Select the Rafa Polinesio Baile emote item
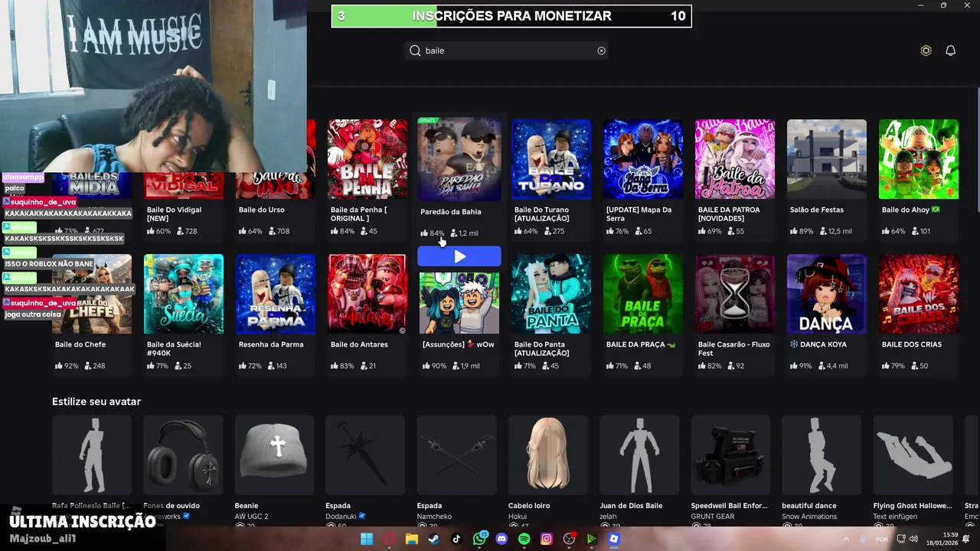Image resolution: width=980 pixels, height=551 pixels. point(92,456)
